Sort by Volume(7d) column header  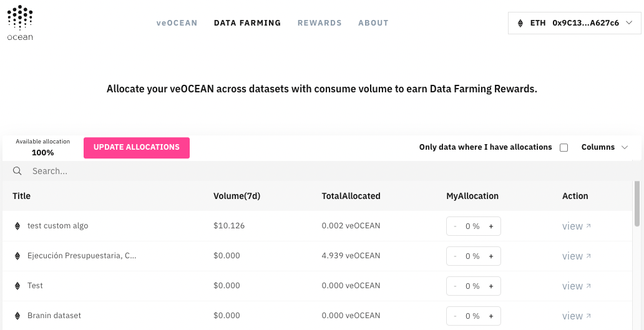point(237,197)
